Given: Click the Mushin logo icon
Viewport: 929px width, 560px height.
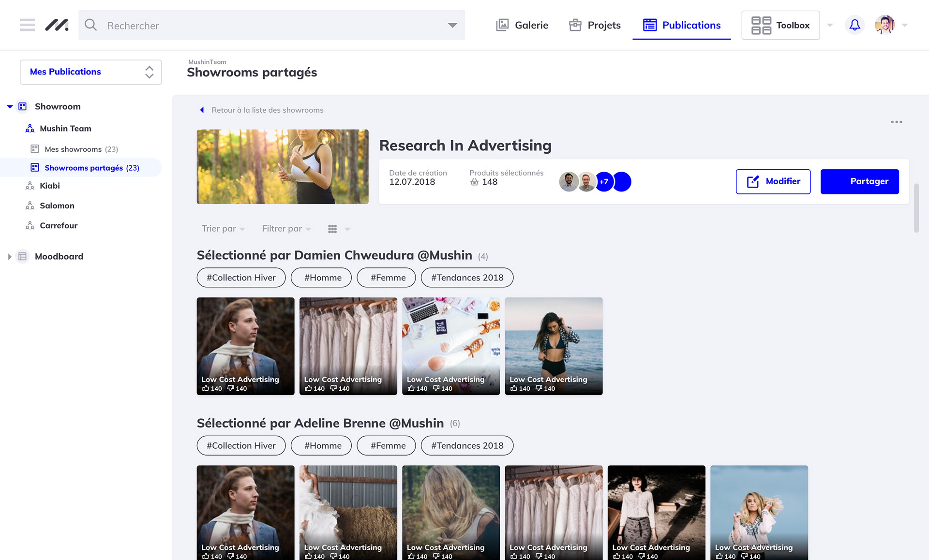Looking at the screenshot, I should (x=57, y=25).
